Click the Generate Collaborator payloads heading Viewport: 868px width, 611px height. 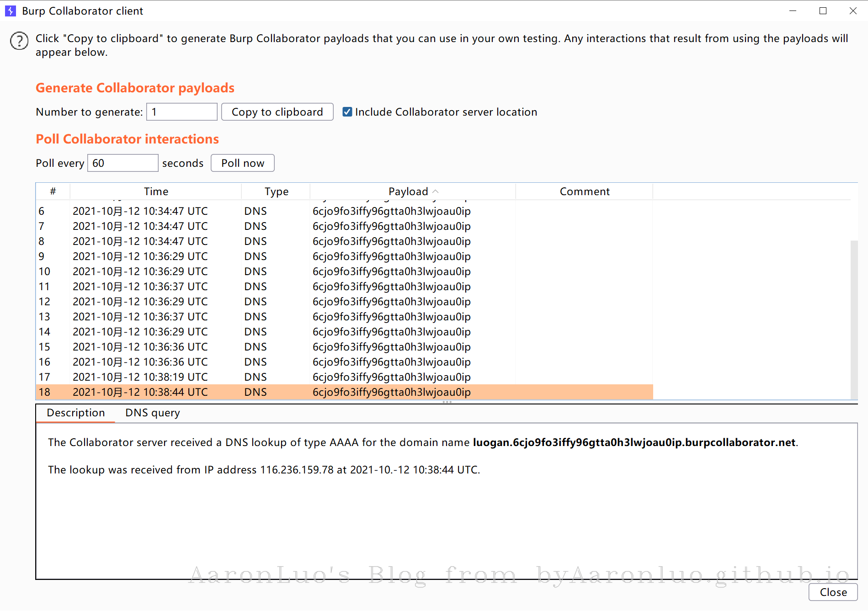coord(135,88)
